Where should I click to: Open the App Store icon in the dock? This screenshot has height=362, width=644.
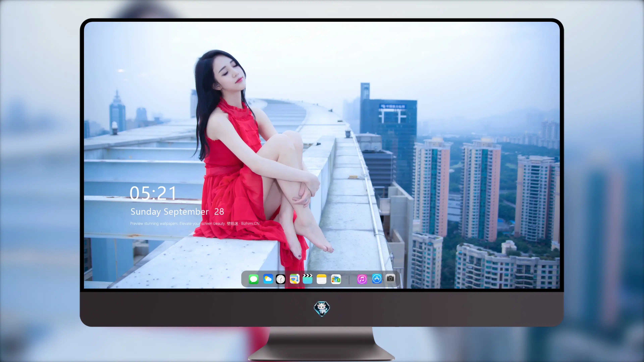click(377, 279)
